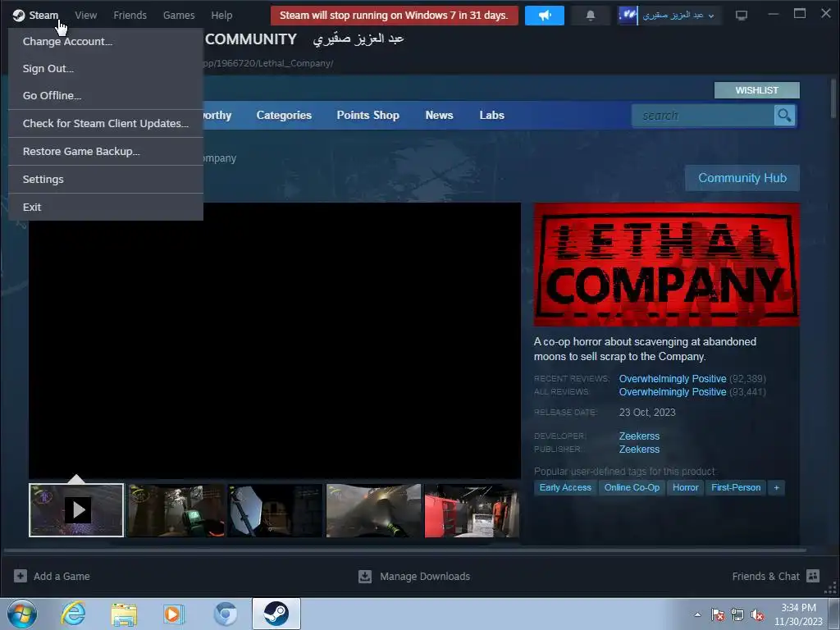
Task: Click the muted volume tray icon
Action: click(757, 614)
